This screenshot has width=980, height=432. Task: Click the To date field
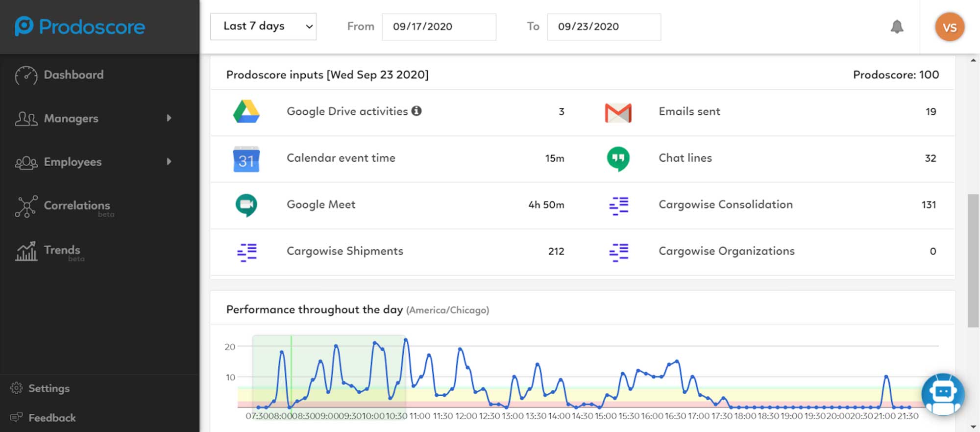(x=604, y=26)
